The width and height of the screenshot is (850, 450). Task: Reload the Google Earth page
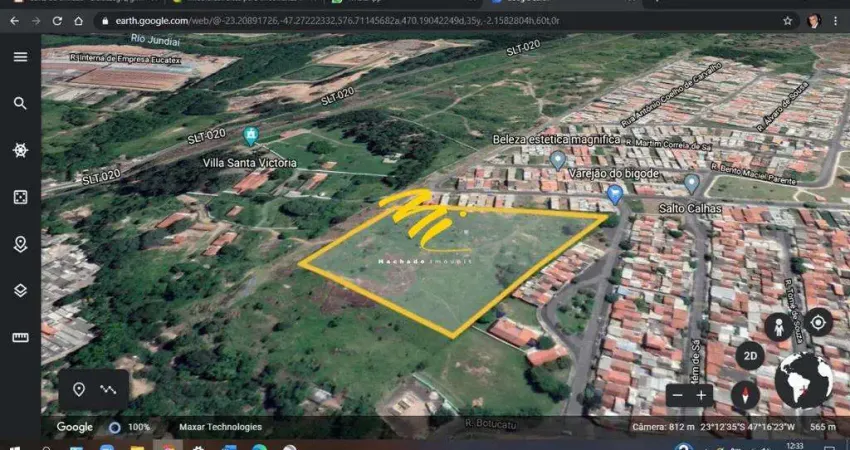(57, 21)
